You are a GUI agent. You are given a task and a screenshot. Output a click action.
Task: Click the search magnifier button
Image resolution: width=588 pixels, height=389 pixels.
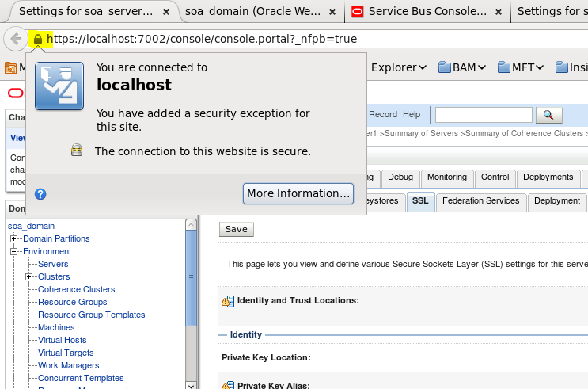tap(548, 115)
